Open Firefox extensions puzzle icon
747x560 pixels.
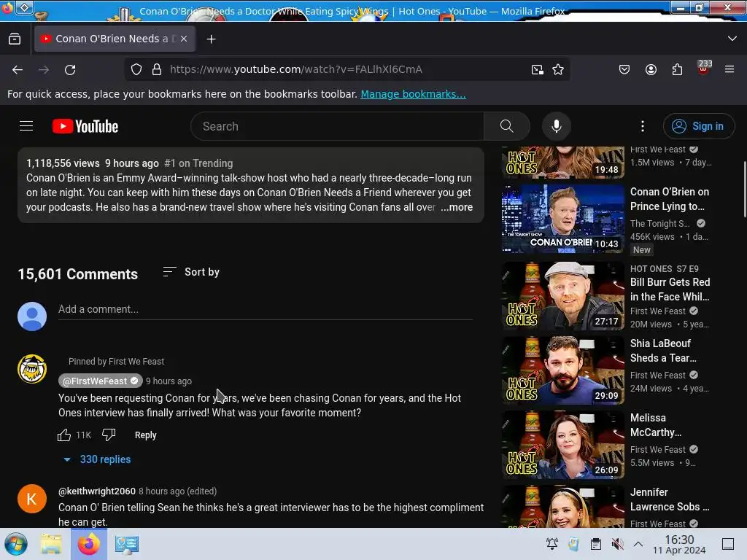677,69
